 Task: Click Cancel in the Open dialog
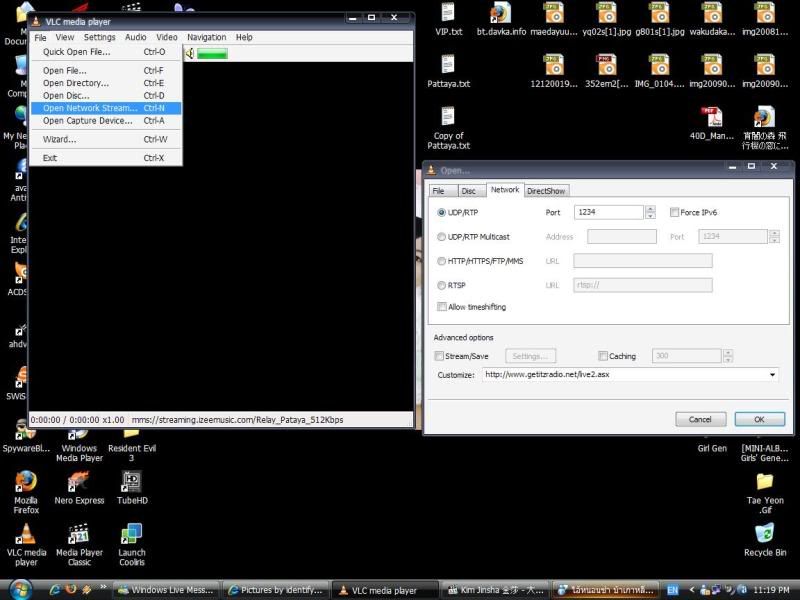tap(700, 419)
